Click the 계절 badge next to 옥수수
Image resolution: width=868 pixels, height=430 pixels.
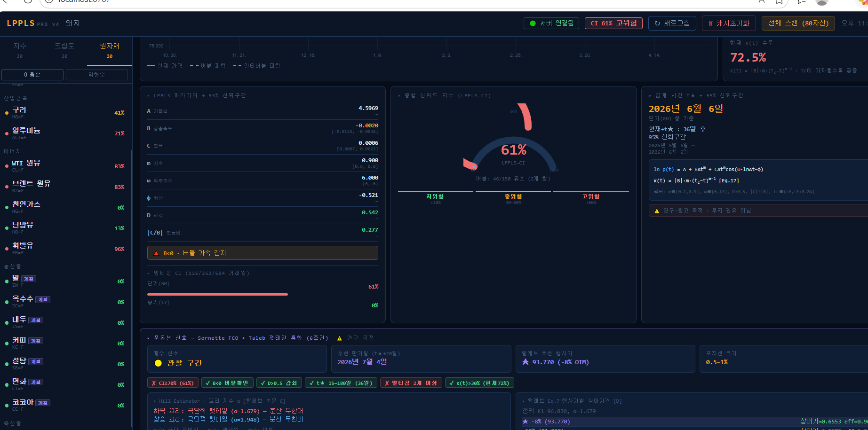43,299
